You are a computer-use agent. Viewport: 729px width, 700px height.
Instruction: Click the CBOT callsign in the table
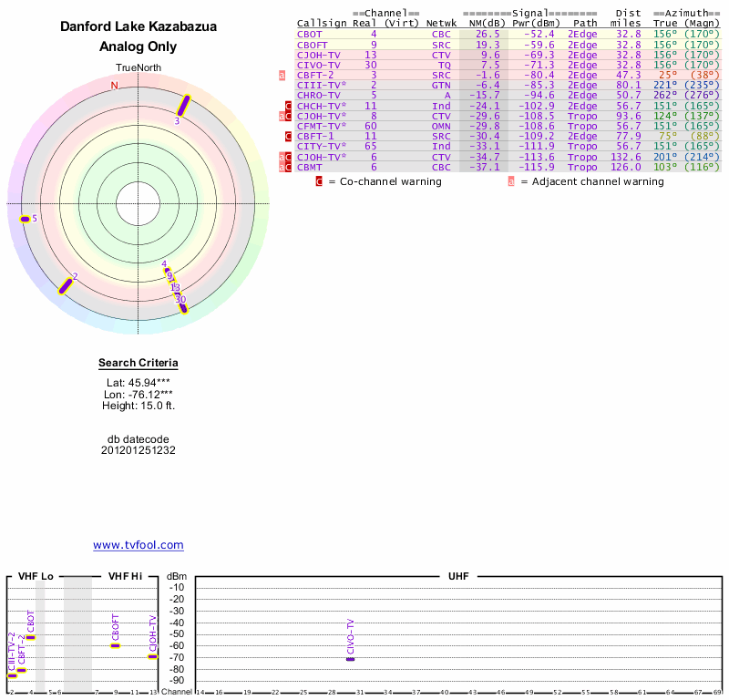(310, 34)
